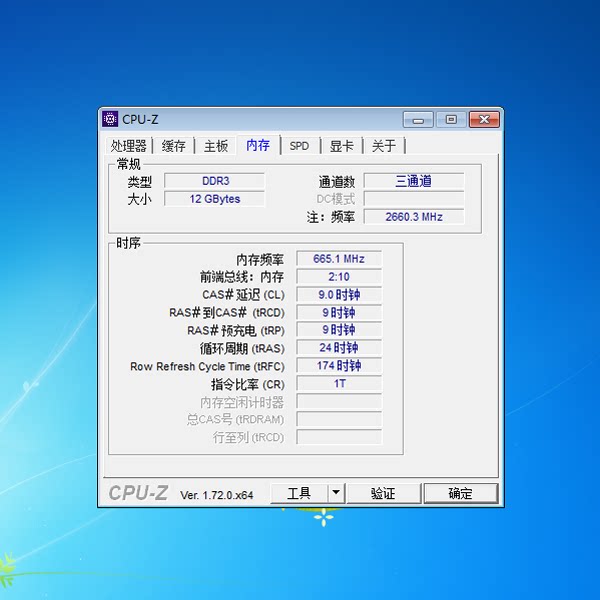Select the 主板 tab
This screenshot has width=600, height=600.
point(216,146)
